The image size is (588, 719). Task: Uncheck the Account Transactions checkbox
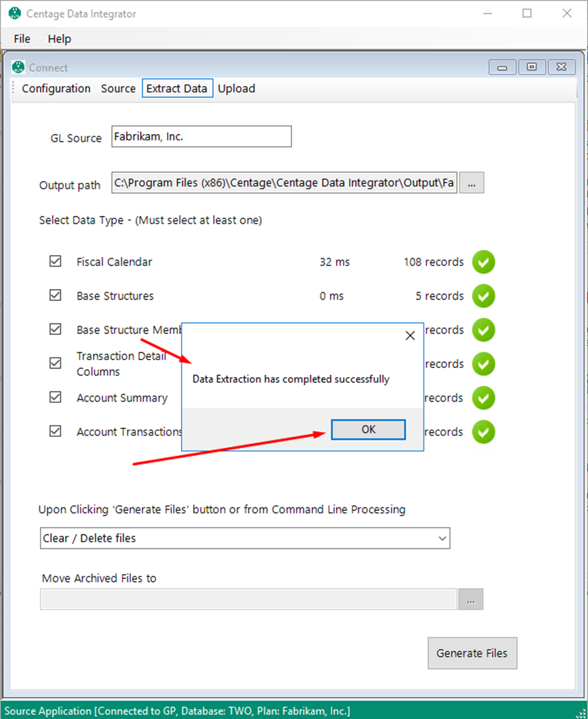[55, 431]
